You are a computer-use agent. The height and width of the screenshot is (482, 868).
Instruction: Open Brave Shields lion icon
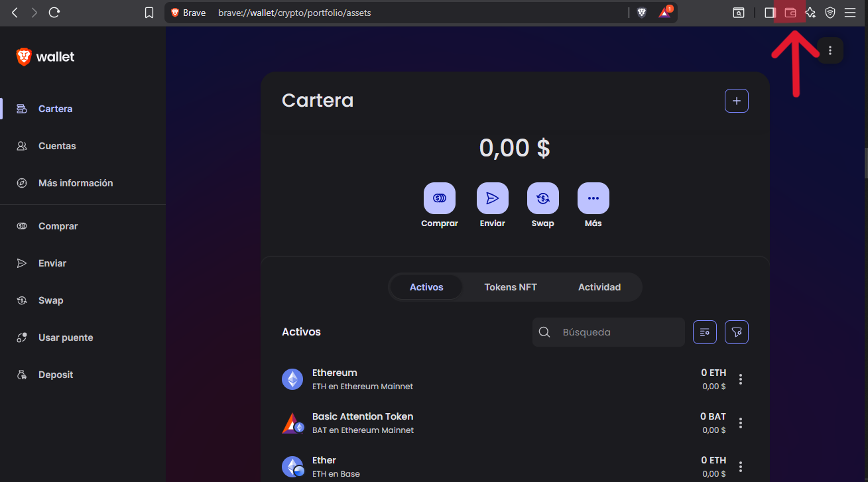[641, 13]
